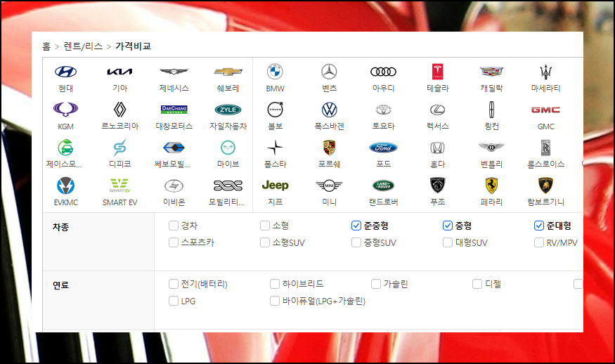Image resolution: width=615 pixels, height=364 pixels.
Task: Pick the Genesis (제네시스) brand logo
Action: [x=174, y=72]
